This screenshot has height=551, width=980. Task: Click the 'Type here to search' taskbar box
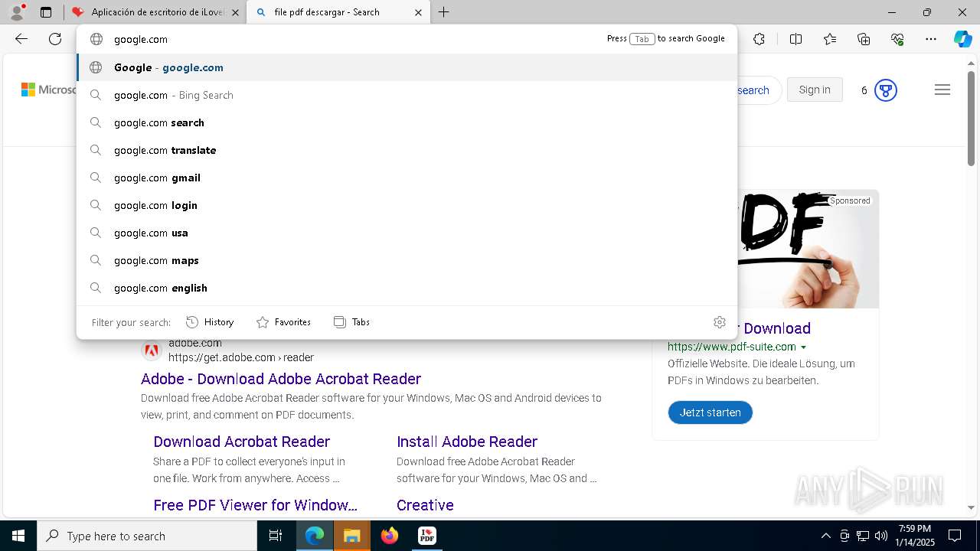[147, 536]
